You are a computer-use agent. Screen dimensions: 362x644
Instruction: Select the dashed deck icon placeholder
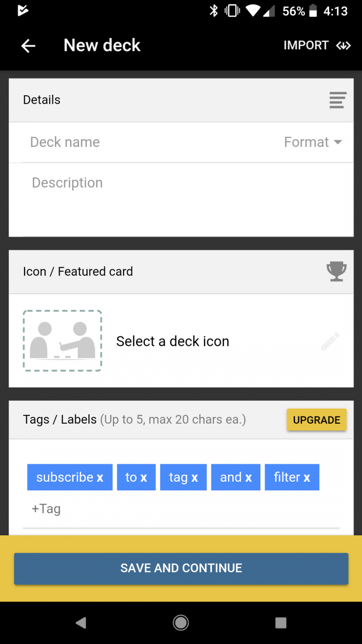(x=62, y=341)
